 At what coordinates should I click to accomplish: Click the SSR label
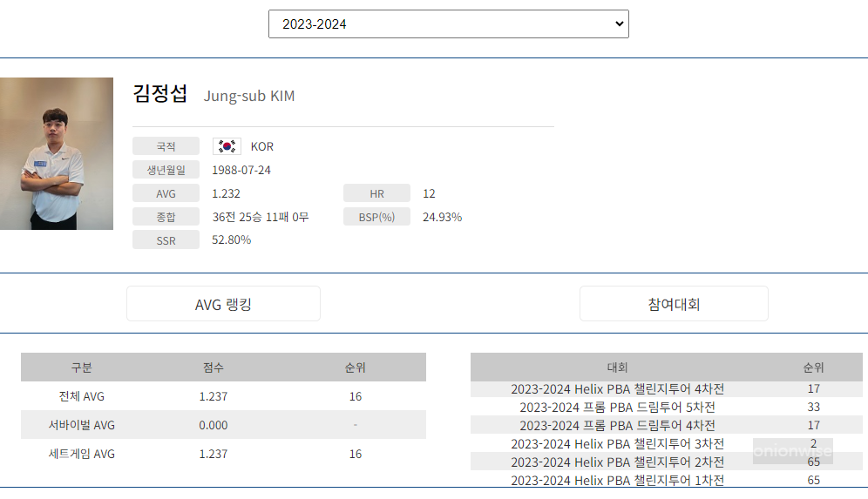[x=166, y=240]
